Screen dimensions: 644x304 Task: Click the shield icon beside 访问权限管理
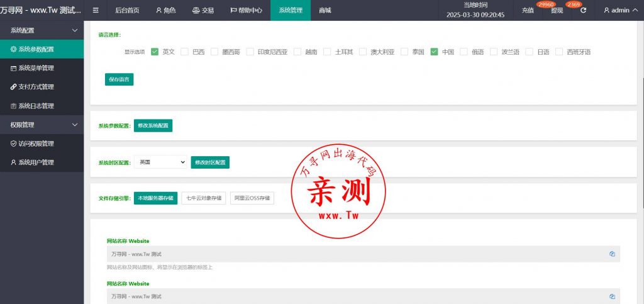pos(14,144)
